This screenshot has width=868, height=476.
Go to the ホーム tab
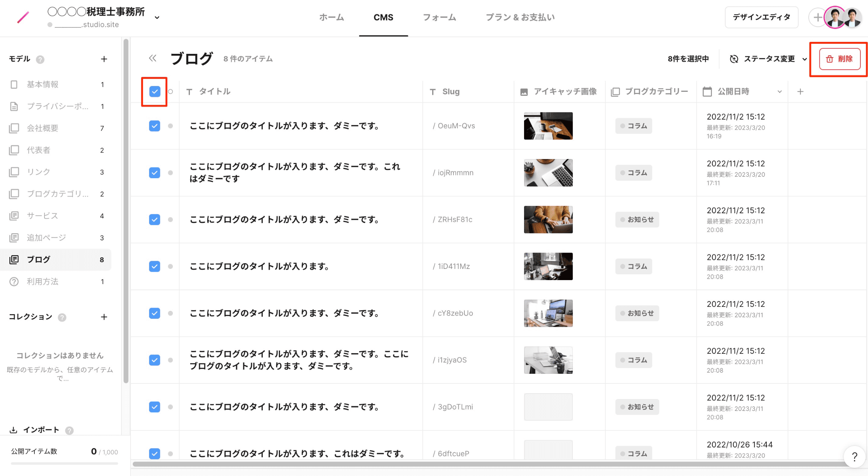click(331, 17)
